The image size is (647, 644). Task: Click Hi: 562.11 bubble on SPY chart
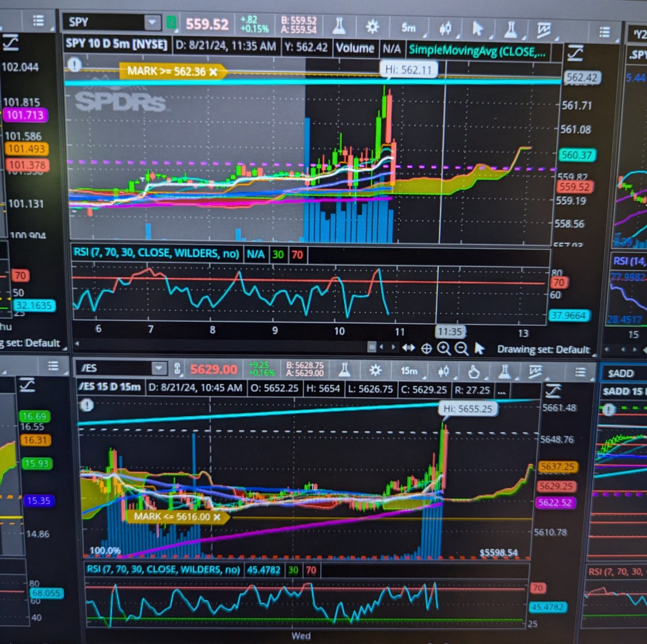click(x=408, y=70)
